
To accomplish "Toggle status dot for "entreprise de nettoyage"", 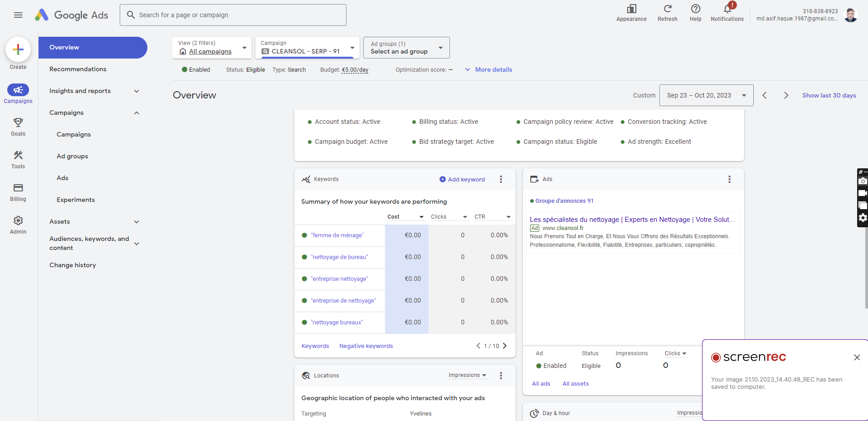I will (305, 300).
